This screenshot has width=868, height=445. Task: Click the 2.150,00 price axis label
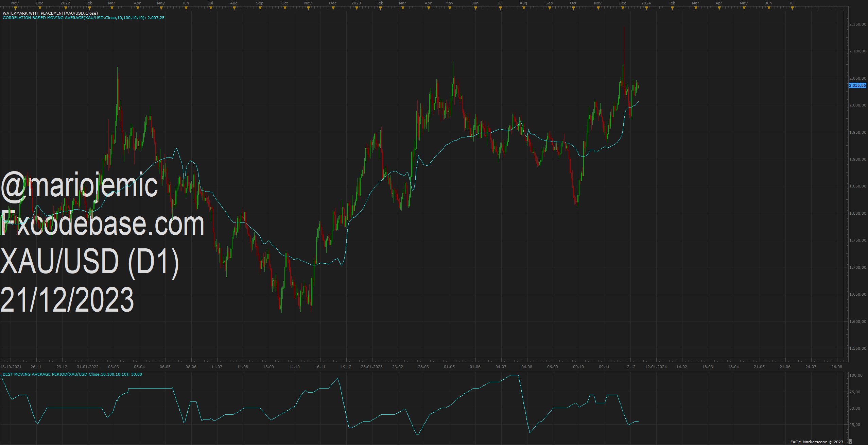click(858, 24)
